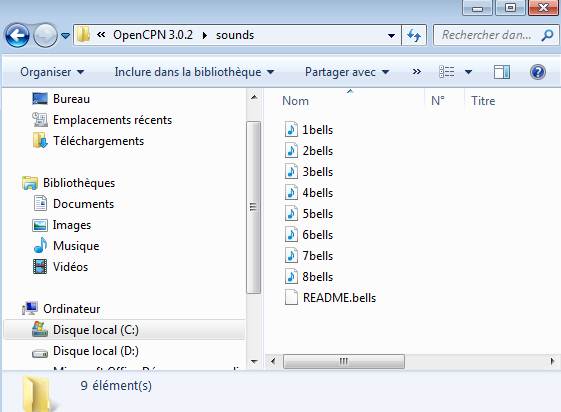
Task: Open the help question-mark icon
Action: (537, 72)
